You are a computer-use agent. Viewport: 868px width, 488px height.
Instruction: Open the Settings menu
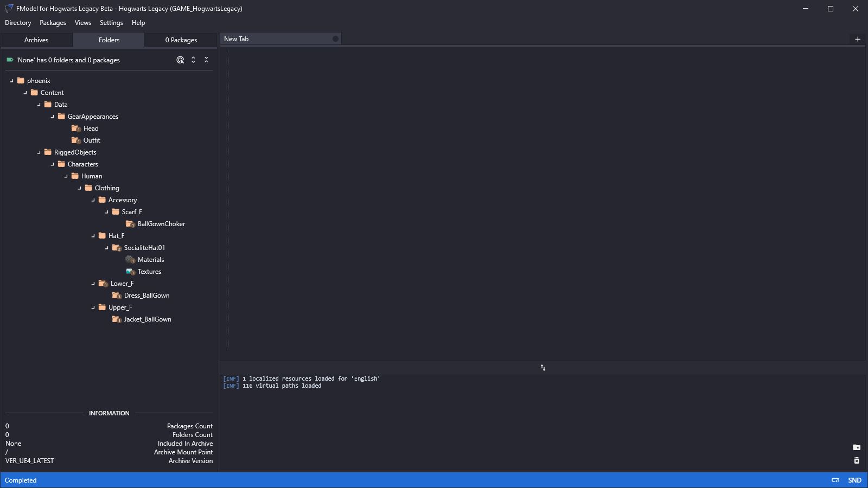coord(111,23)
